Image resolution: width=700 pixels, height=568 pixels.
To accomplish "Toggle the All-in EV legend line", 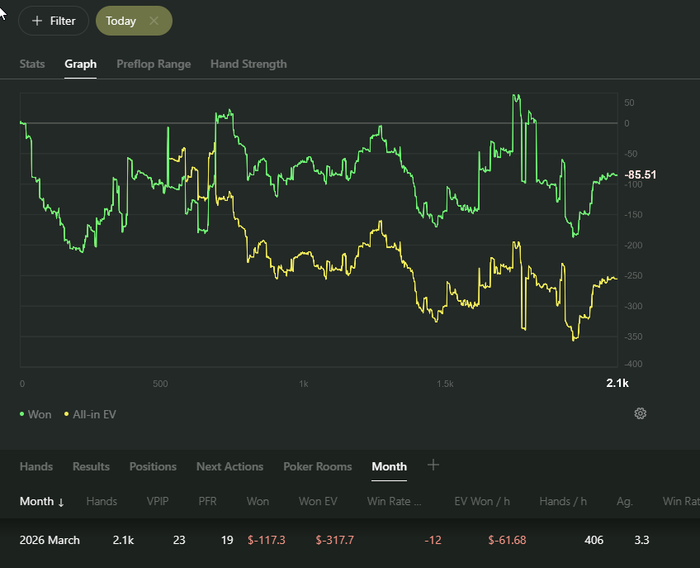I will 90,414.
